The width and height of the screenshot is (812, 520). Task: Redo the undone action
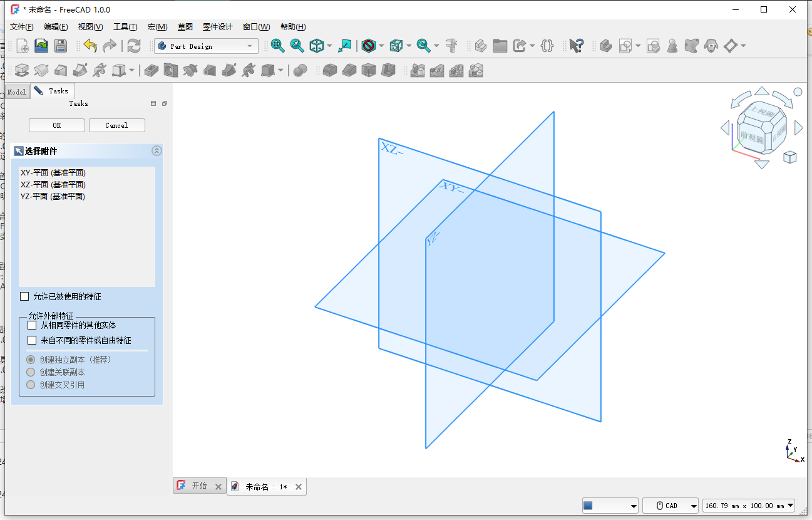point(110,46)
